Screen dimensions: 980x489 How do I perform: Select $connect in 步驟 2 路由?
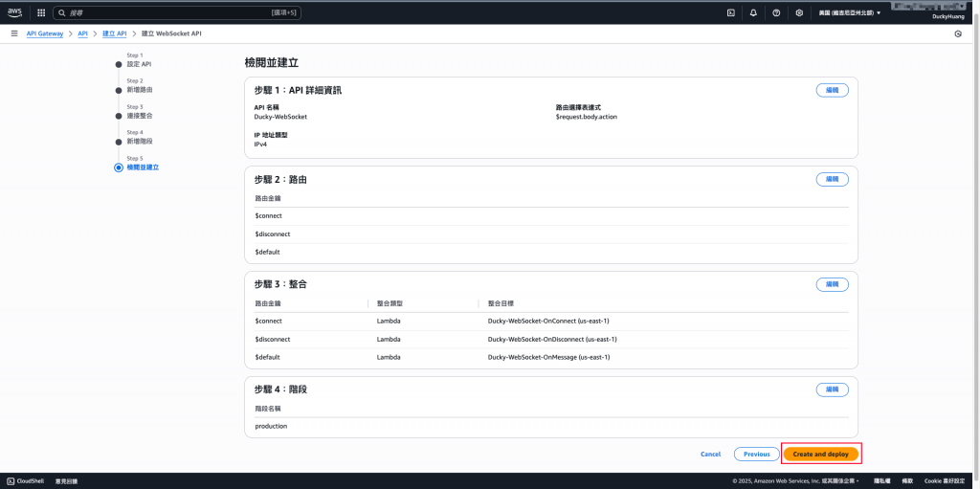pyautogui.click(x=269, y=215)
